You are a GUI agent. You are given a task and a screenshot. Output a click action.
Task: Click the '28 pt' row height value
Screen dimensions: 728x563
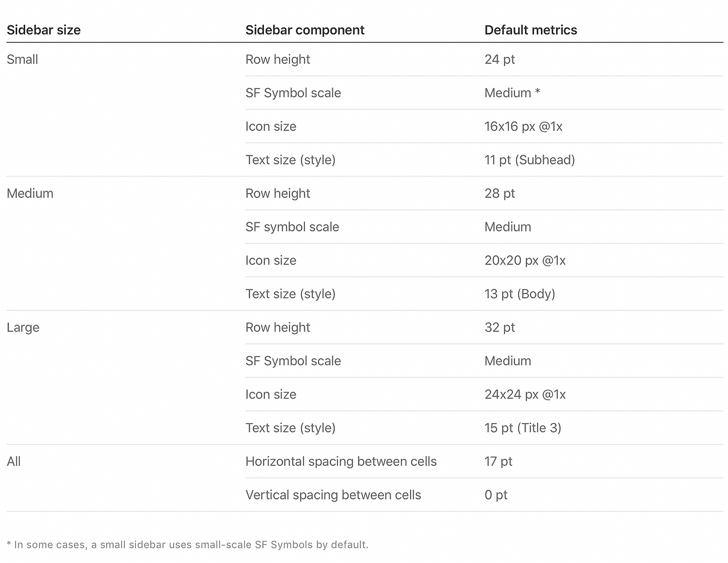(x=500, y=193)
